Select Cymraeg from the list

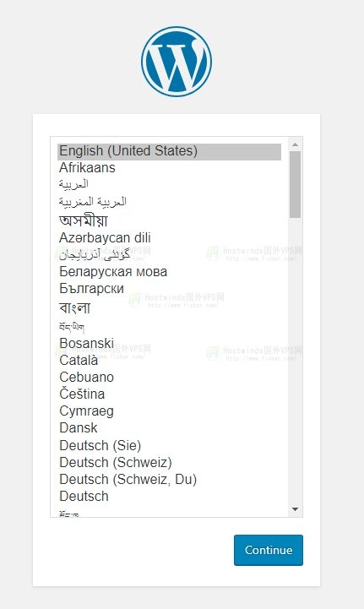170,411
